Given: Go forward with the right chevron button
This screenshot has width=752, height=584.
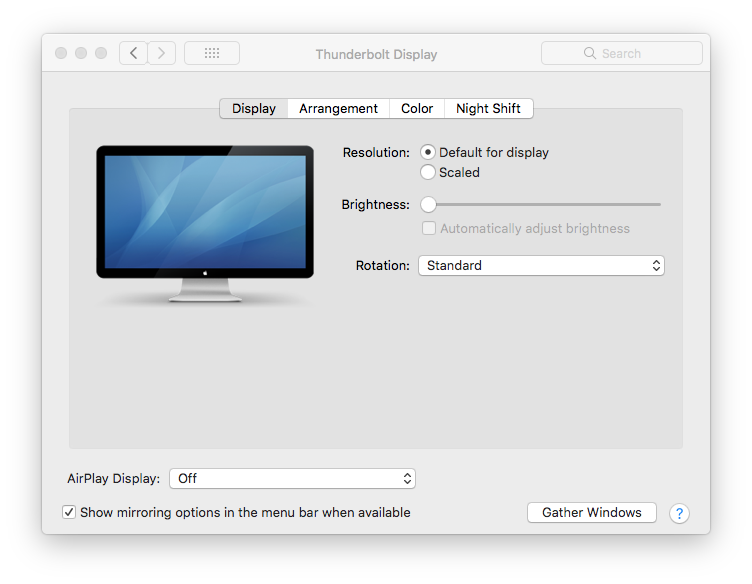Looking at the screenshot, I should [x=162, y=53].
